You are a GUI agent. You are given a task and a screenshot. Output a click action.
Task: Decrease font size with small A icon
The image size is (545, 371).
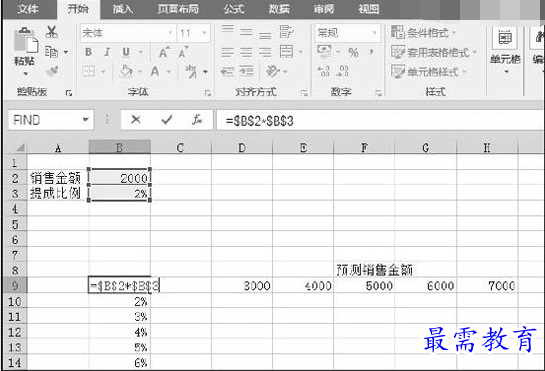coord(183,52)
